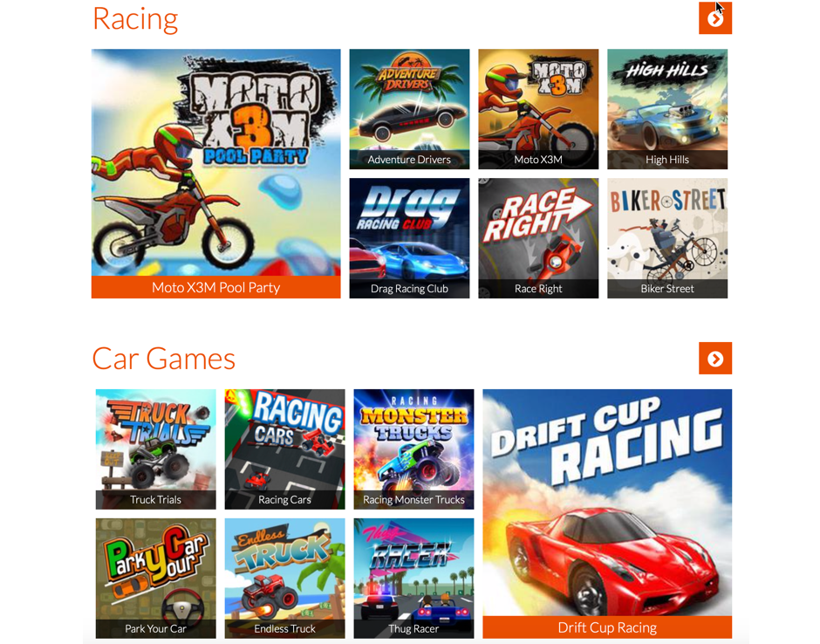Click the Drift Cup Racing orange label
820x644 pixels.
coord(607,627)
